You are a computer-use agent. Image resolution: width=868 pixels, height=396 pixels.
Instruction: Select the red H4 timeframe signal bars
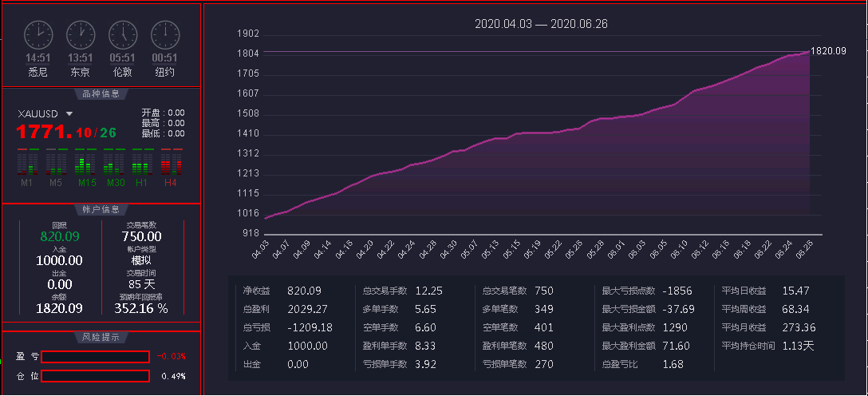click(170, 162)
